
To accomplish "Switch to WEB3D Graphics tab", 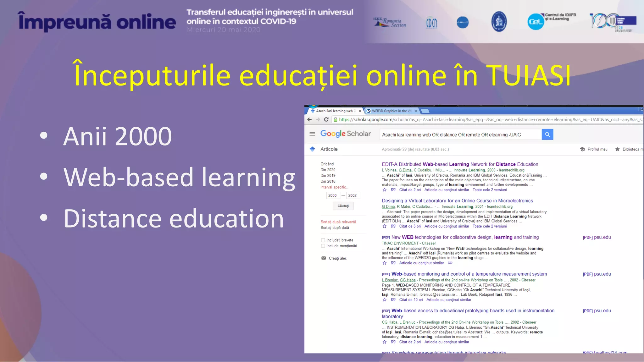I will tap(391, 111).
